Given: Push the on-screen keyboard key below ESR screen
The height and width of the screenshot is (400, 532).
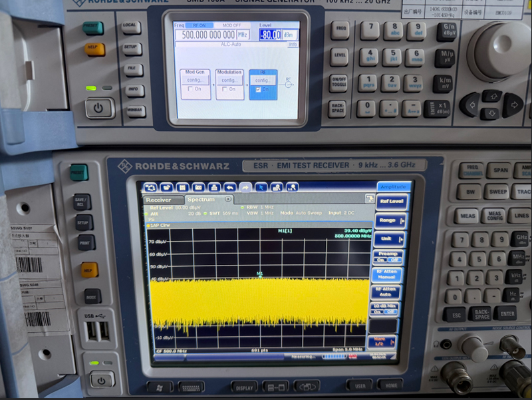Looking at the screenshot, I should click(x=191, y=387).
